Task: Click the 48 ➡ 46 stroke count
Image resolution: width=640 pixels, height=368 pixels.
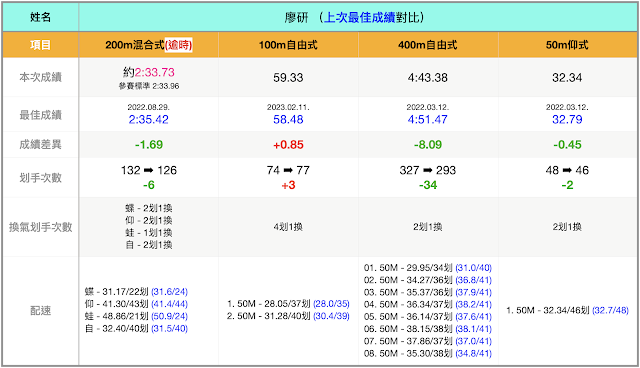Action: (x=567, y=170)
